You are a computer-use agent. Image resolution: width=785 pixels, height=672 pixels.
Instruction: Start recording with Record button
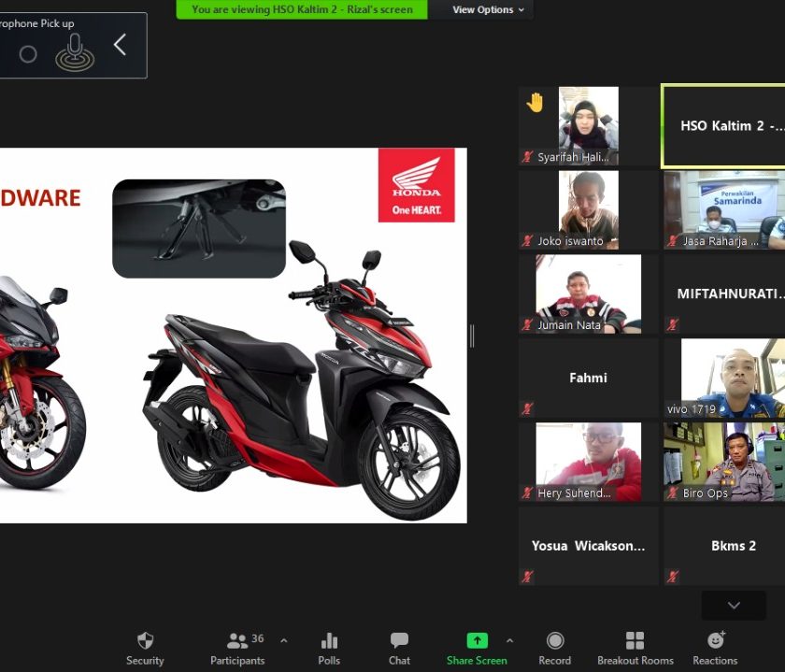555,649
